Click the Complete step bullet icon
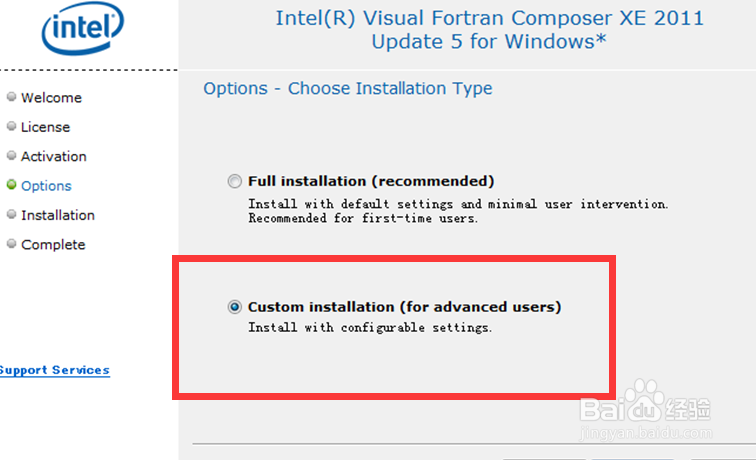 point(12,244)
